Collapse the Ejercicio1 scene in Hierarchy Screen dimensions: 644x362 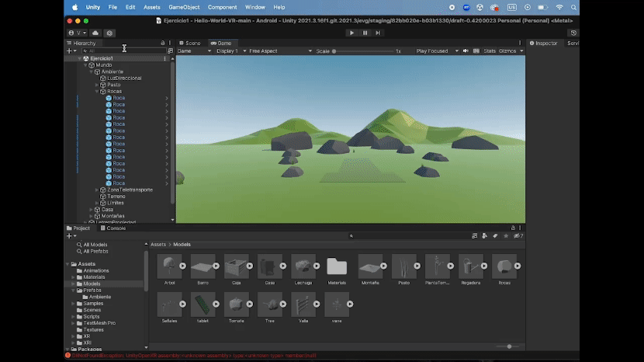coord(79,58)
